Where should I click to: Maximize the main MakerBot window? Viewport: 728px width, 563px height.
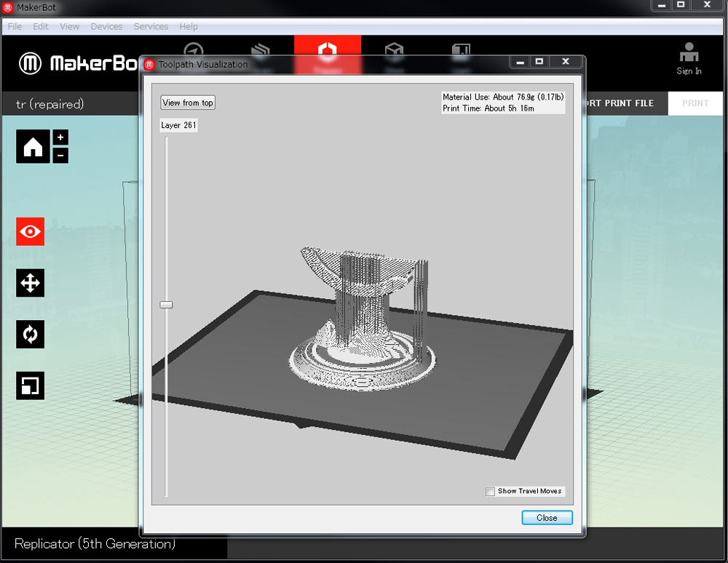(x=681, y=5)
